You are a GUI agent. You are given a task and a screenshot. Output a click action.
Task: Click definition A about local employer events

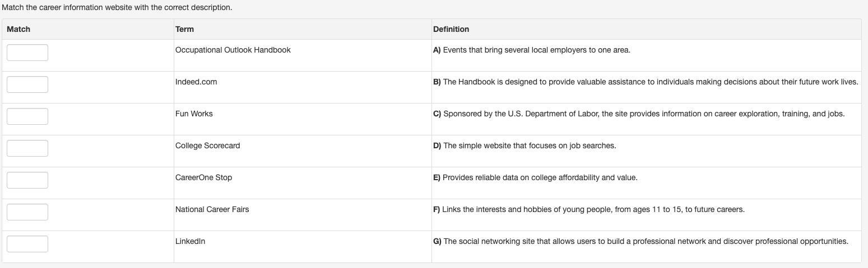(x=531, y=50)
